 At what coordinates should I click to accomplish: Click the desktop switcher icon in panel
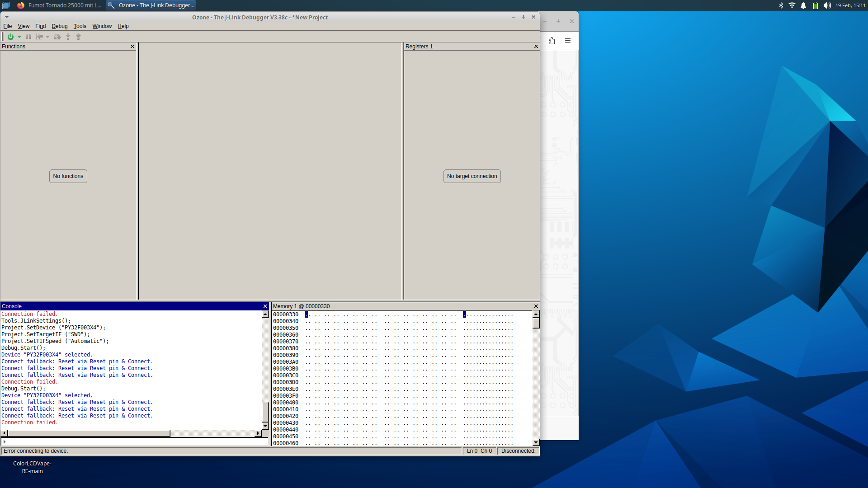[x=6, y=5]
